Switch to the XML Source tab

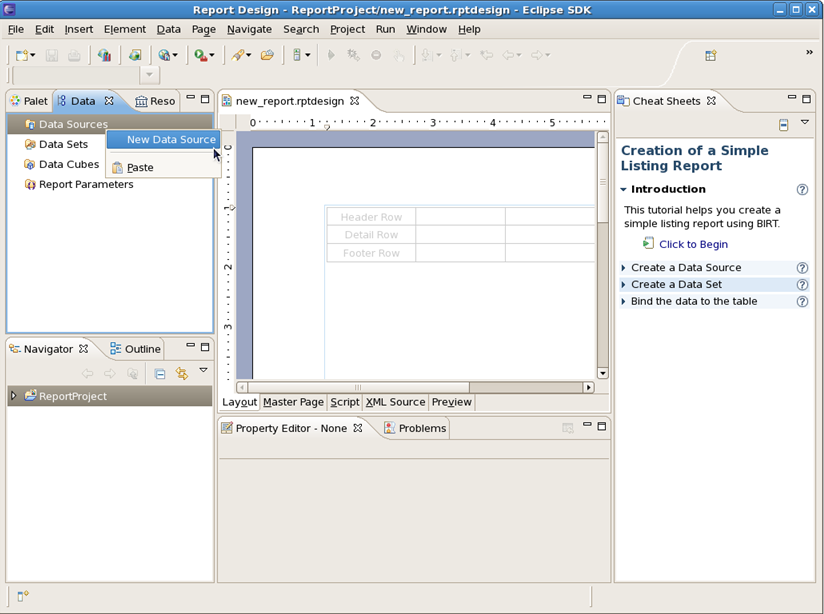pyautogui.click(x=396, y=402)
